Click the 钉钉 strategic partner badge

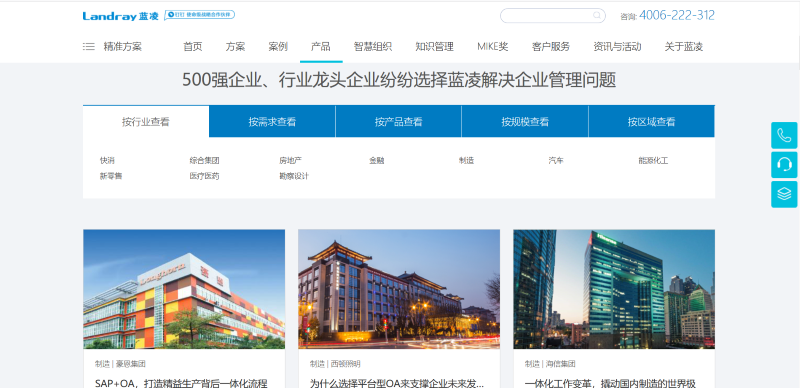[199, 15]
